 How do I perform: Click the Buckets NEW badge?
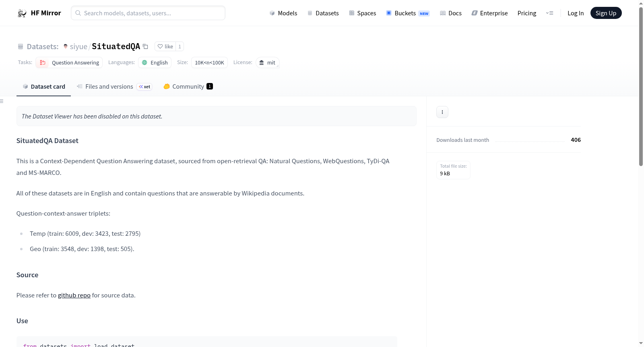pos(424,13)
